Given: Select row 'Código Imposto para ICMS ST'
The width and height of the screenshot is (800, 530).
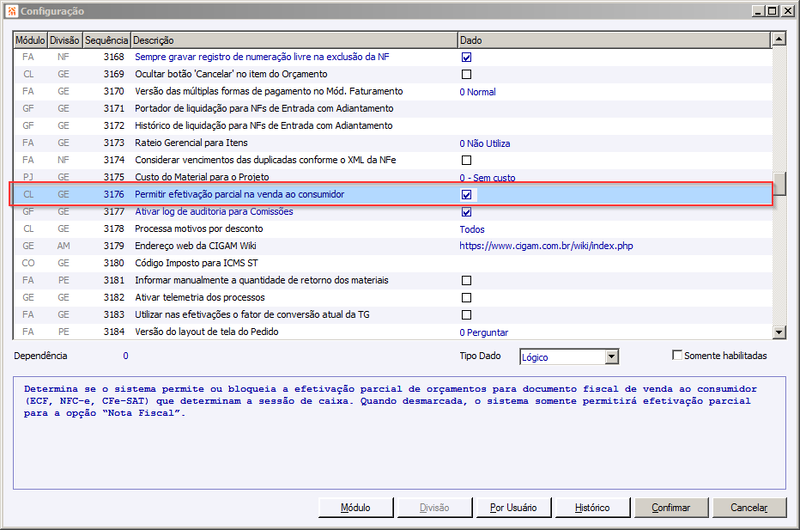Looking at the screenshot, I should click(x=392, y=263).
